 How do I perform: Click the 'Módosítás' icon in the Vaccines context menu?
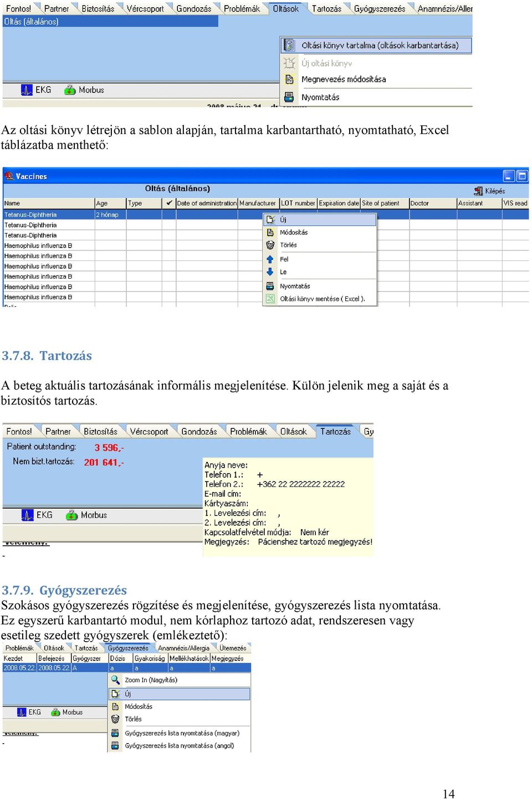270,232
